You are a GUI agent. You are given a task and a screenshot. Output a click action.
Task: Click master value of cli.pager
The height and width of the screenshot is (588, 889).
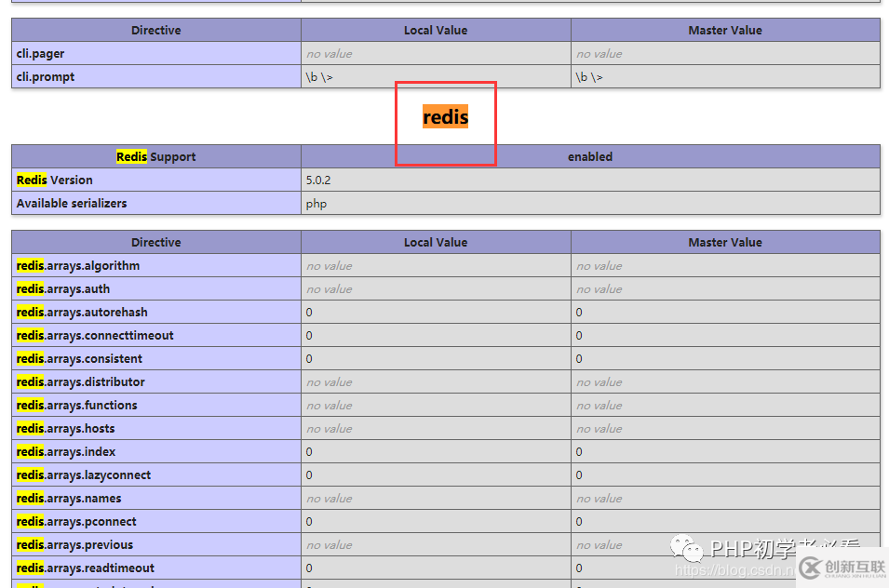click(x=725, y=53)
